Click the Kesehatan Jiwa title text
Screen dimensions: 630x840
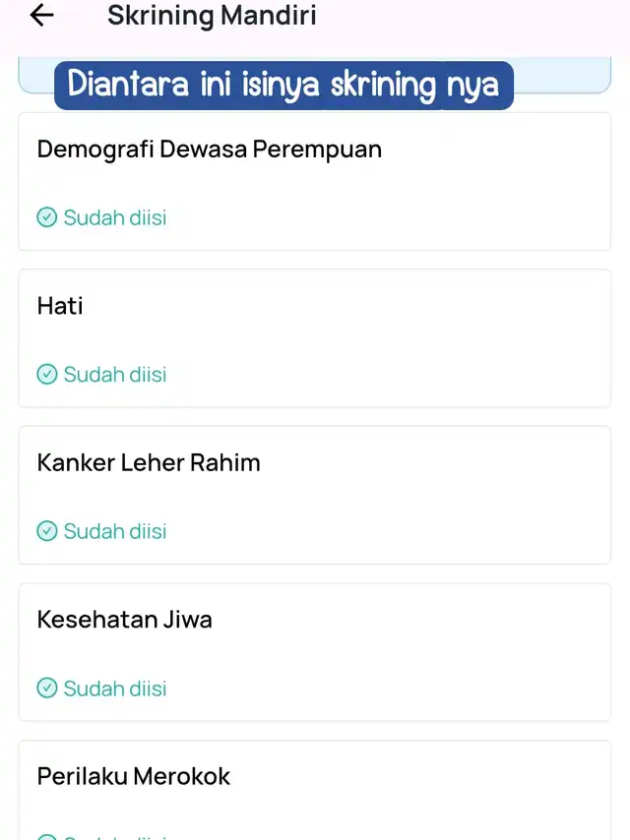click(x=124, y=620)
